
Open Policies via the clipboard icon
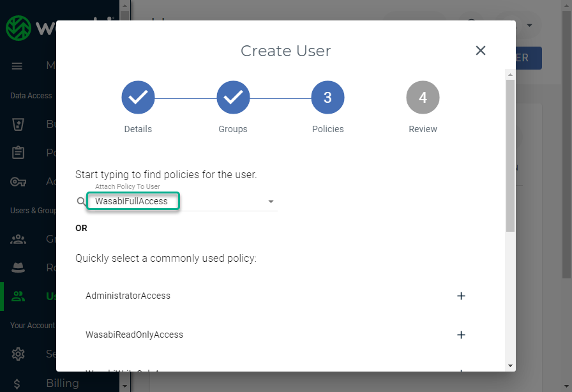point(18,153)
